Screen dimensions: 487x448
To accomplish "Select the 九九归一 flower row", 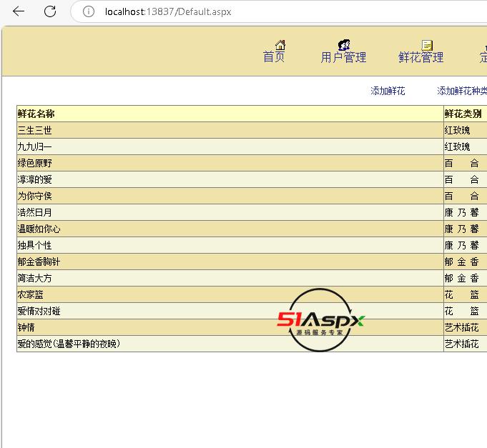I will 252,146.
